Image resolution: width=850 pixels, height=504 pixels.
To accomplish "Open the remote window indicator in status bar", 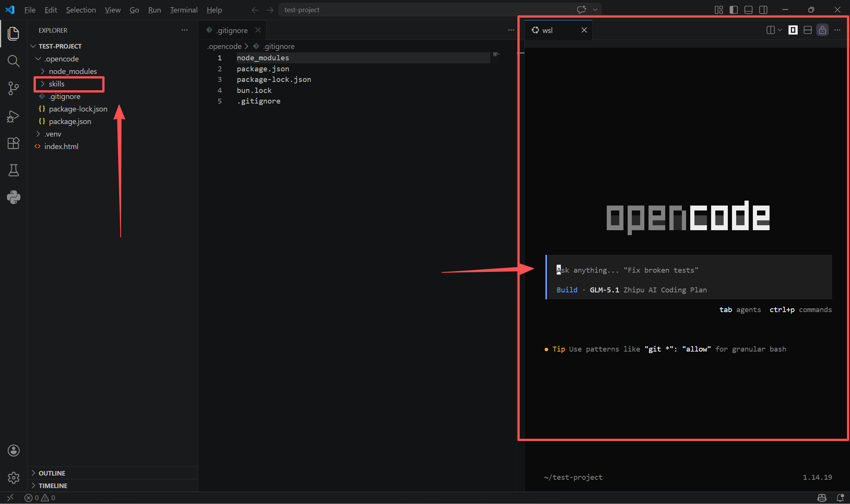I will pyautogui.click(x=10, y=498).
